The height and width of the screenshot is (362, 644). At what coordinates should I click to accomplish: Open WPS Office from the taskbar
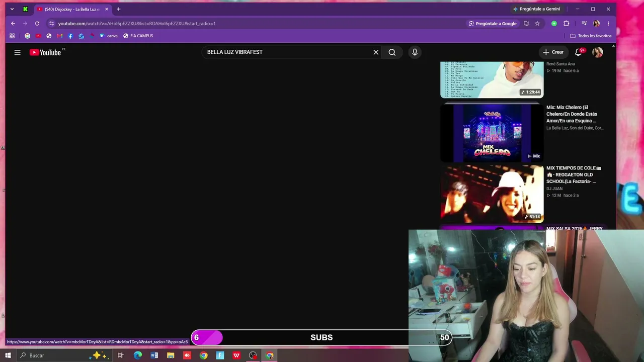click(x=236, y=355)
